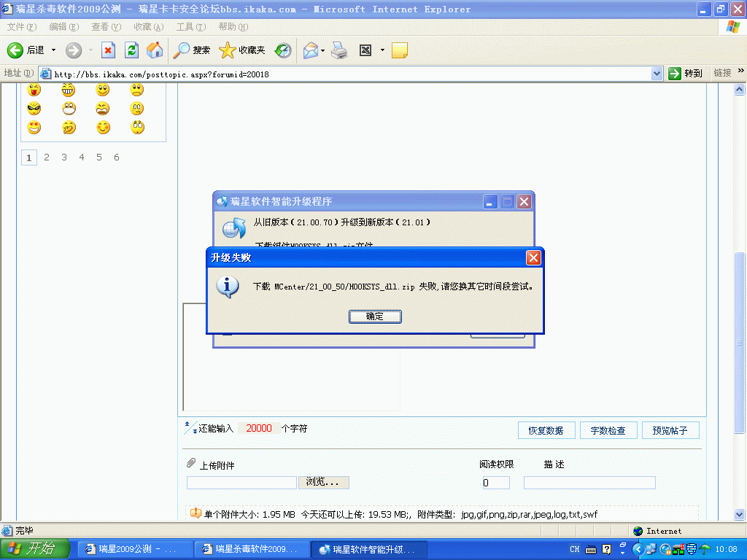Expand the Links toolbar chevron
The width and height of the screenshot is (747, 560).
(741, 71)
